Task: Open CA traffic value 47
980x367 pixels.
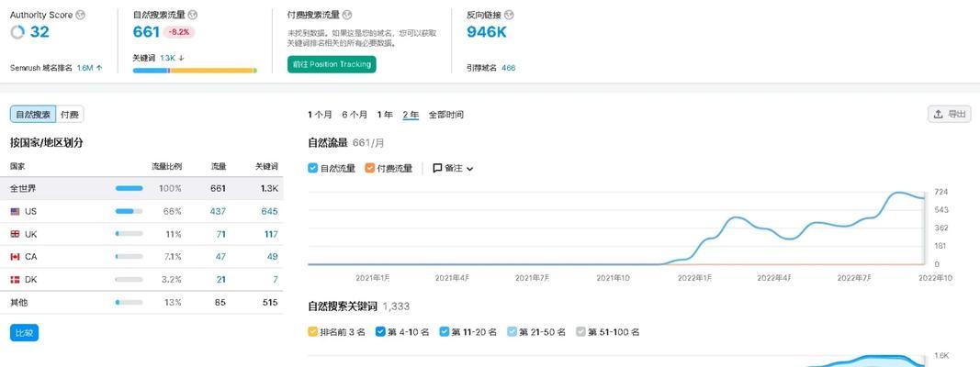Action: pos(220,257)
